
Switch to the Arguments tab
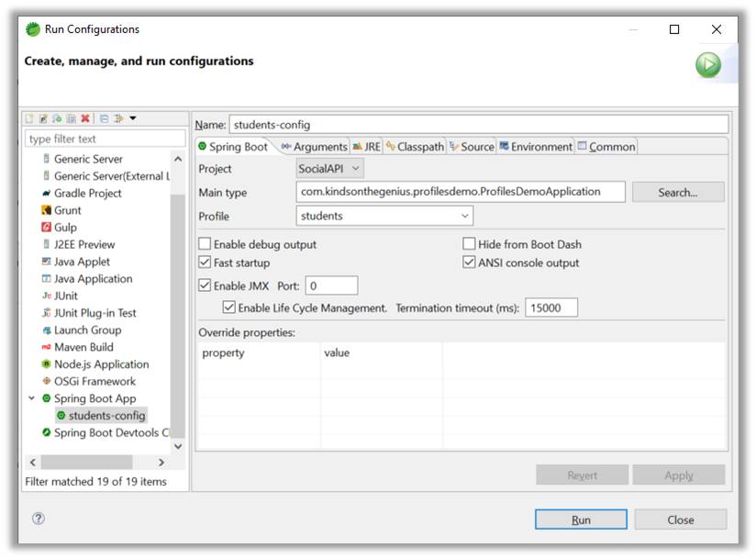tap(313, 147)
